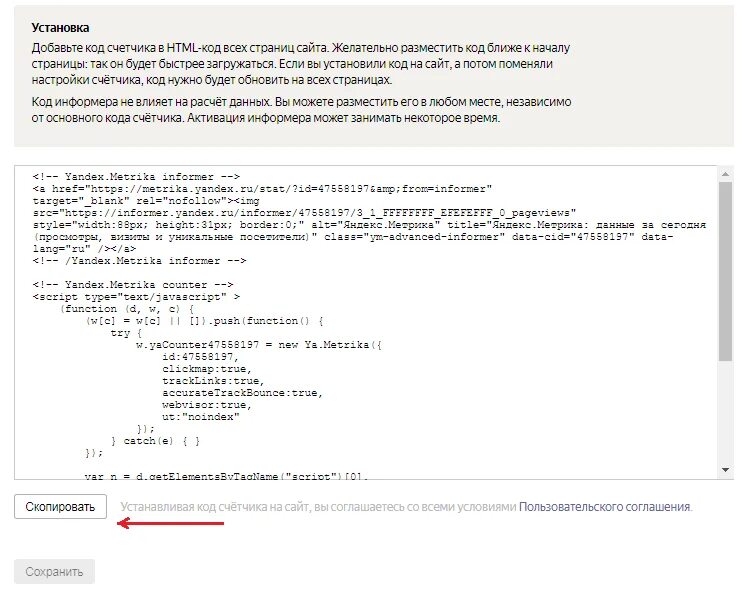Click the '} catch(e) { }' code line
The image size is (756, 596).
pos(155,441)
